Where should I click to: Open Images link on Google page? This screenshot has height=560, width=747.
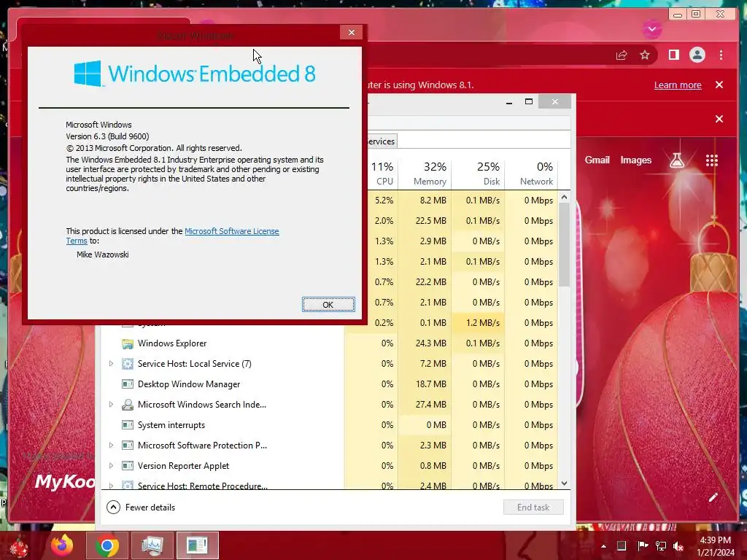pyautogui.click(x=635, y=160)
